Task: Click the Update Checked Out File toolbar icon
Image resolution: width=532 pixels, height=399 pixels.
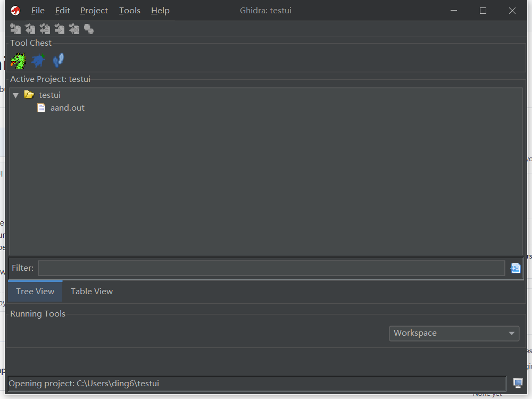Action: point(45,29)
